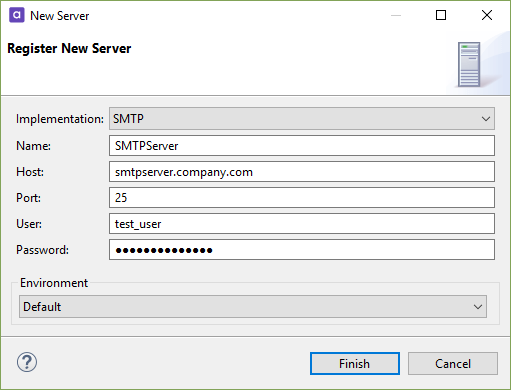
Task: Click the Name label
Action: tap(33, 146)
